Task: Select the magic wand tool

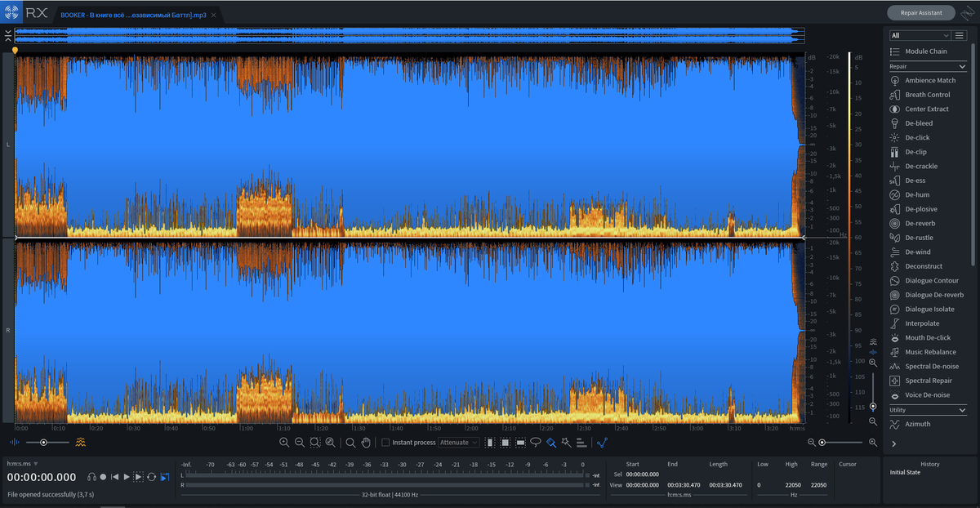Action: [x=566, y=442]
